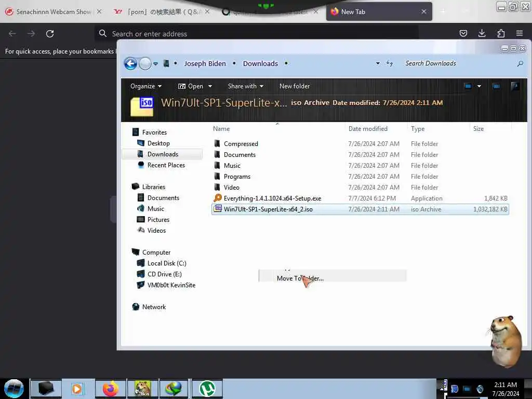This screenshot has width=532, height=399.
Task: Click Firefox search or enter address bar
Action: [x=257, y=34]
